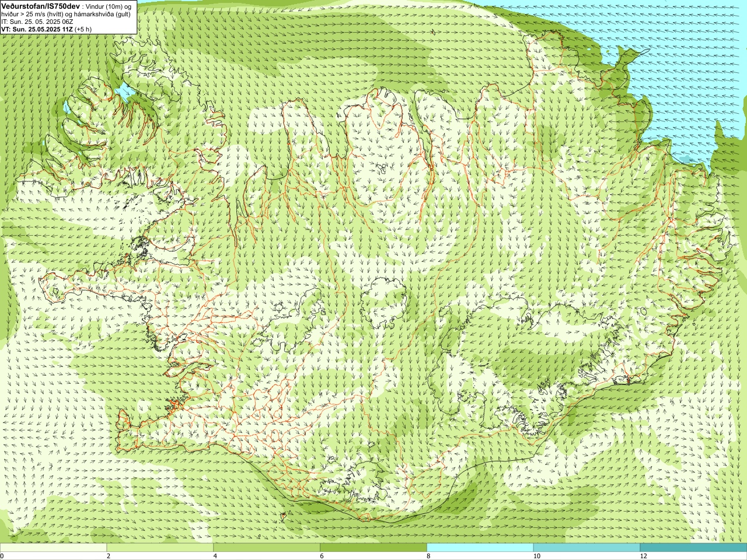Screen dimensions: 747x560
Task: Click the 'IT: Sun. 25. 05. 2025 06Z' line
Action: point(37,22)
